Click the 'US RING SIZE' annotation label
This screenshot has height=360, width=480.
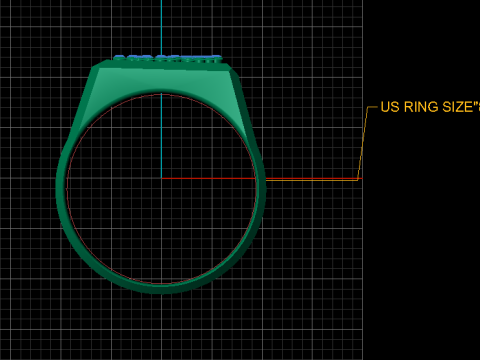click(430, 107)
